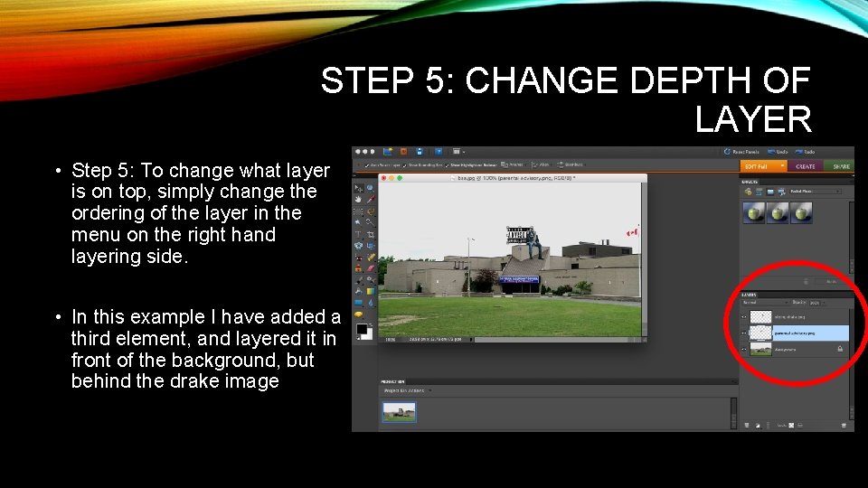868x488 pixels.
Task: Select the blue Rectangle shape tool
Action: pos(358,302)
